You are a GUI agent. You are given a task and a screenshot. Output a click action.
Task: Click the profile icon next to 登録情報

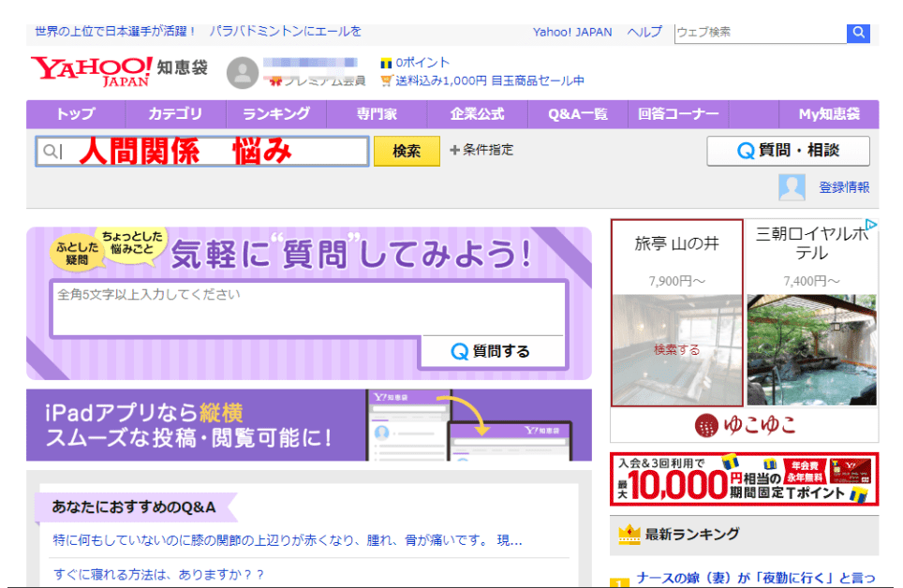[792, 187]
